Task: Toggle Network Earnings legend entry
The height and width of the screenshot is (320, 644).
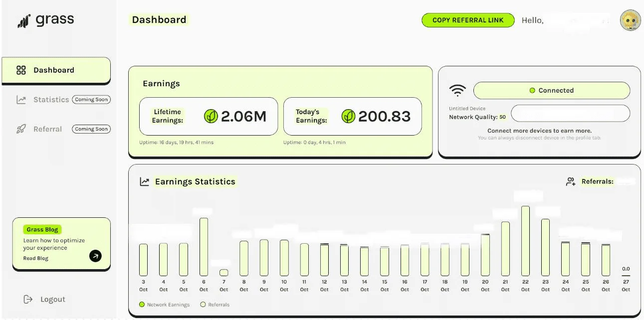Action: coord(165,305)
